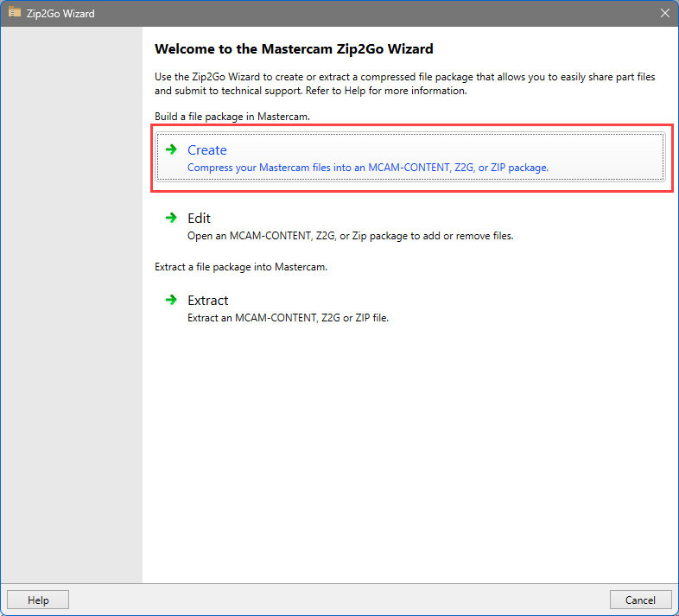Click the green arrow beside Edit
The height and width of the screenshot is (616, 679).
pyautogui.click(x=172, y=218)
